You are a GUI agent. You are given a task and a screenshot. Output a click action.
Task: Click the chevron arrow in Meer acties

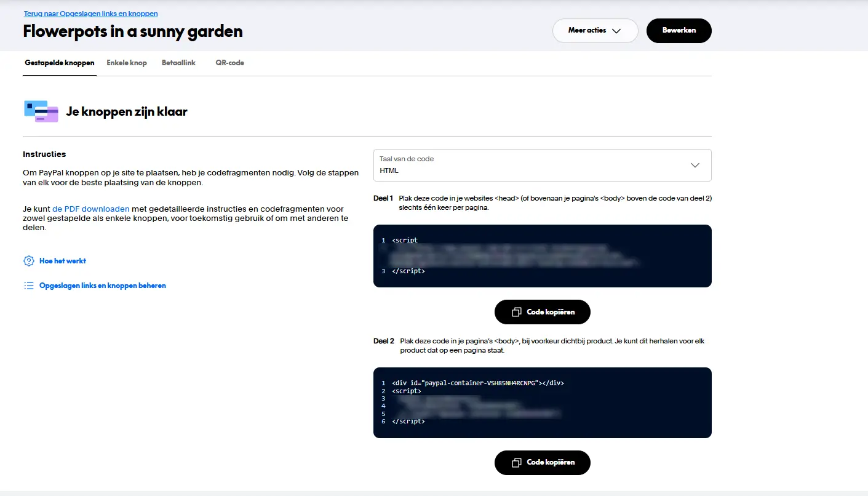(x=616, y=31)
